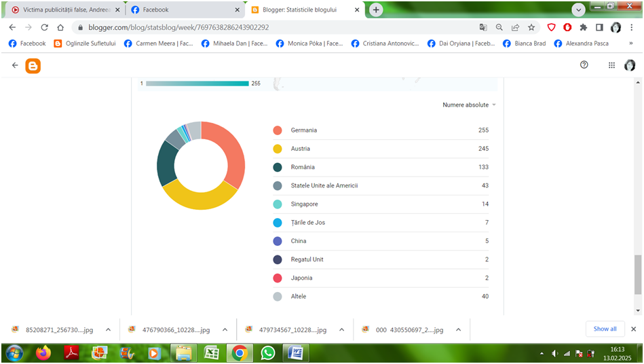The height and width of the screenshot is (364, 644).
Task: Go back with the Blogger header arrow
Action: coord(15,65)
